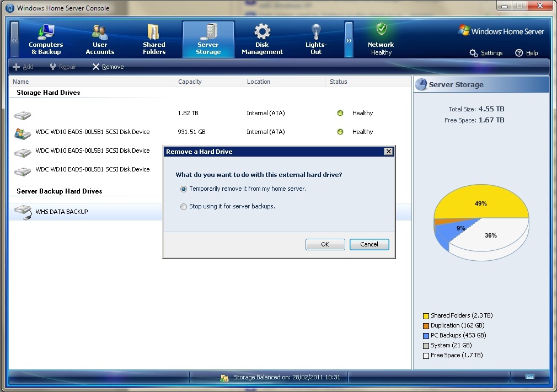Click the Lights-Out bulb icon
The height and width of the screenshot is (392, 557).
(x=316, y=31)
